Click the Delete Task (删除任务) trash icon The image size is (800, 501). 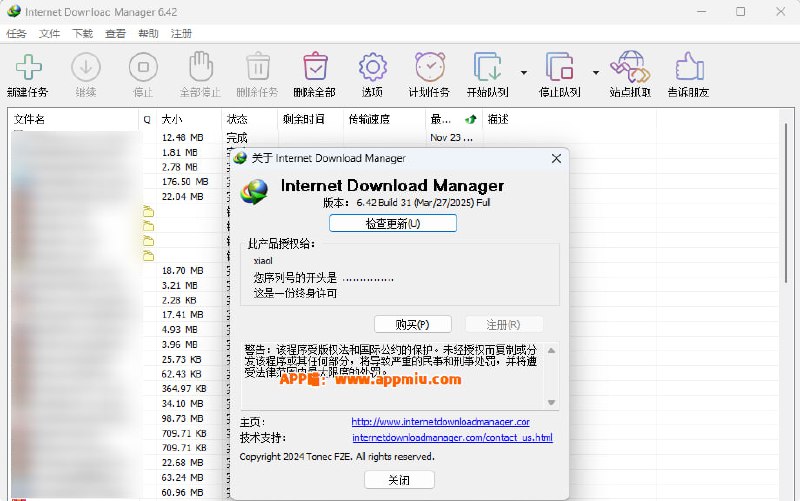point(258,67)
